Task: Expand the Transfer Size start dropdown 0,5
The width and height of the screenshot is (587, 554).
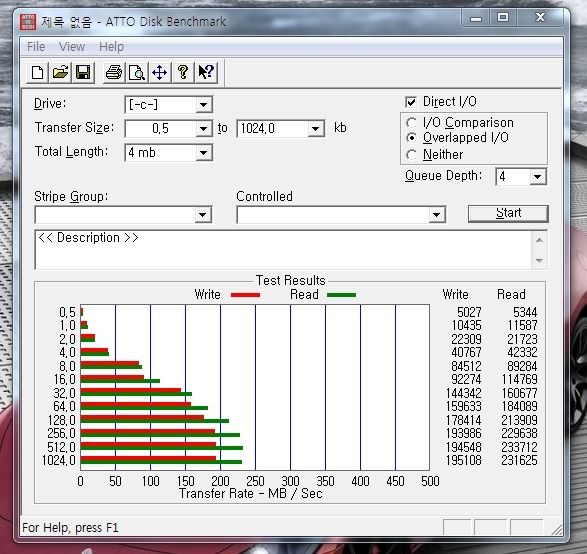Action: click(204, 129)
